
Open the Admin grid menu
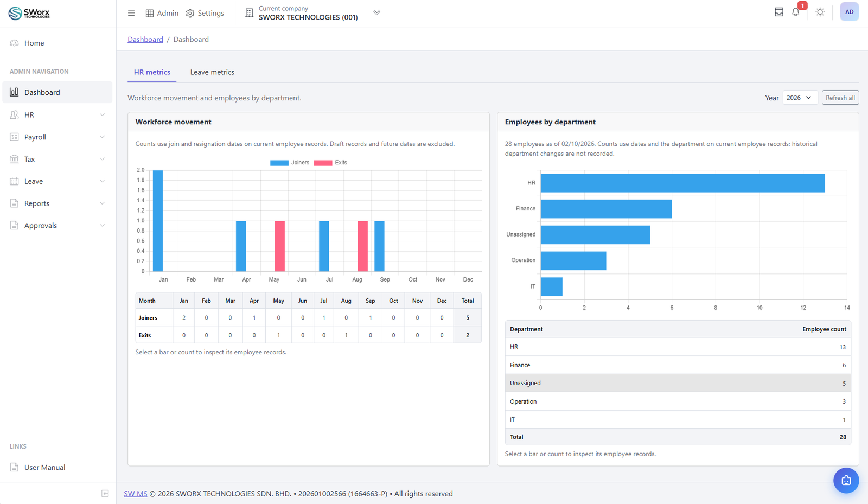coord(162,13)
